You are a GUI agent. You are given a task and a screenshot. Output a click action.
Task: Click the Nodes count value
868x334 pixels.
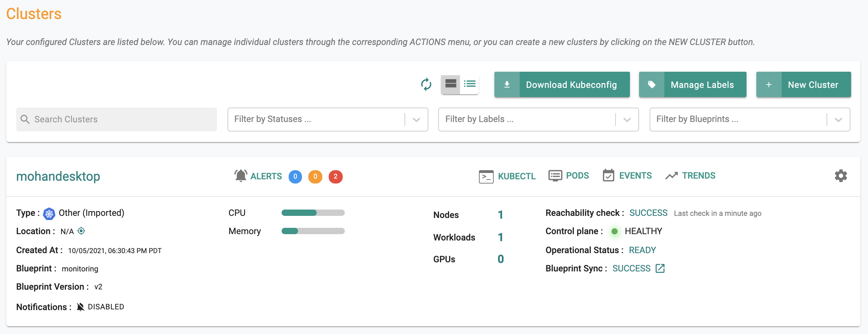coord(501,215)
